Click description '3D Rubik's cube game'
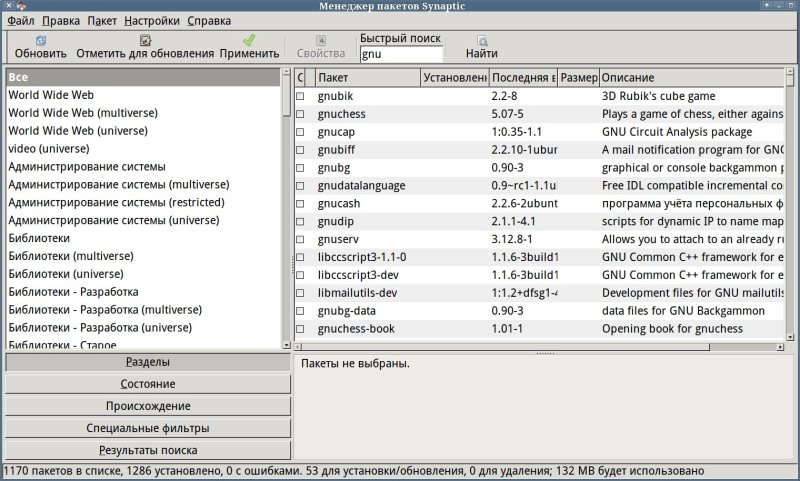The width and height of the screenshot is (800, 481). point(658,96)
